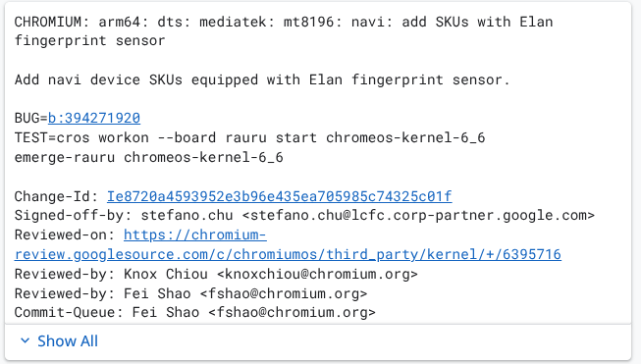Click stefano.chu's email address

[418, 215]
